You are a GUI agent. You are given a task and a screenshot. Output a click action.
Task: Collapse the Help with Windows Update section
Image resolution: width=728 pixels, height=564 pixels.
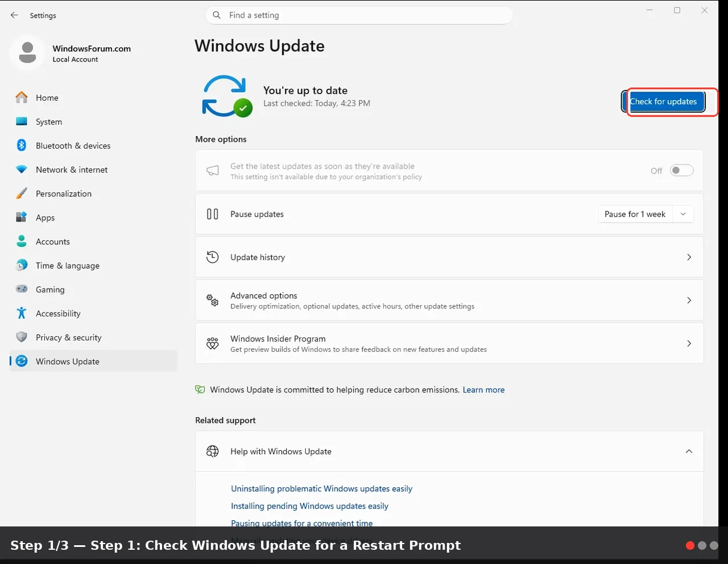point(689,451)
